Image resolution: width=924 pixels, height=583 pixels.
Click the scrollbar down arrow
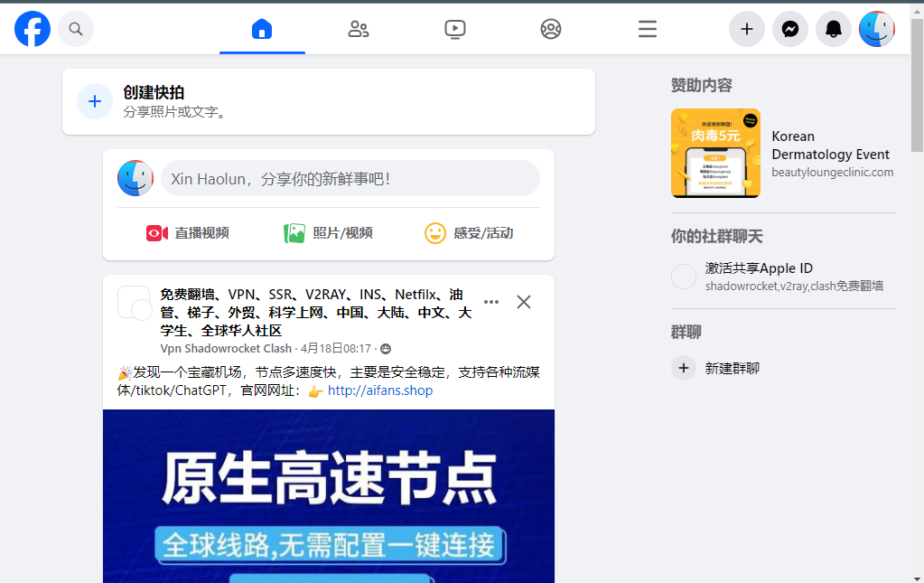[918, 578]
